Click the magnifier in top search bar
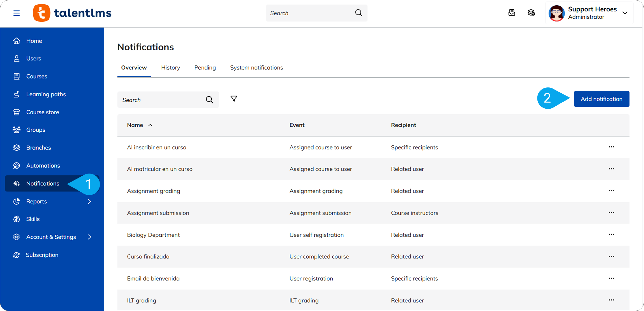 358,13
